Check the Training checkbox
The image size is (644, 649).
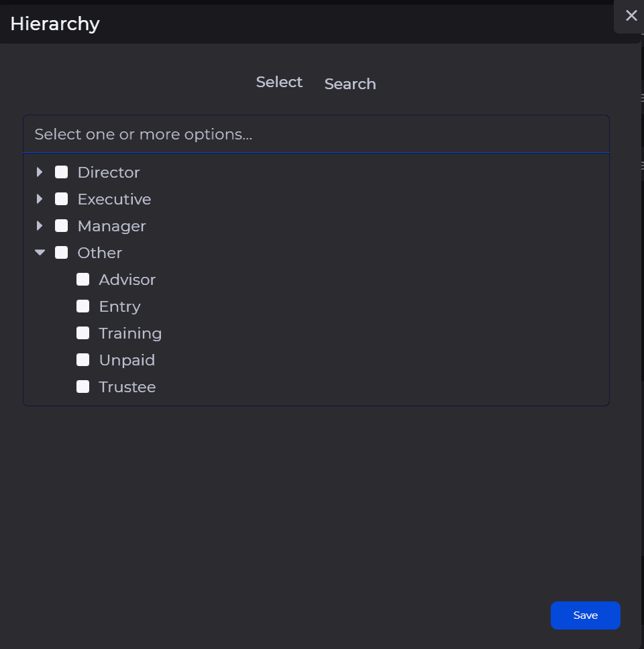(83, 333)
